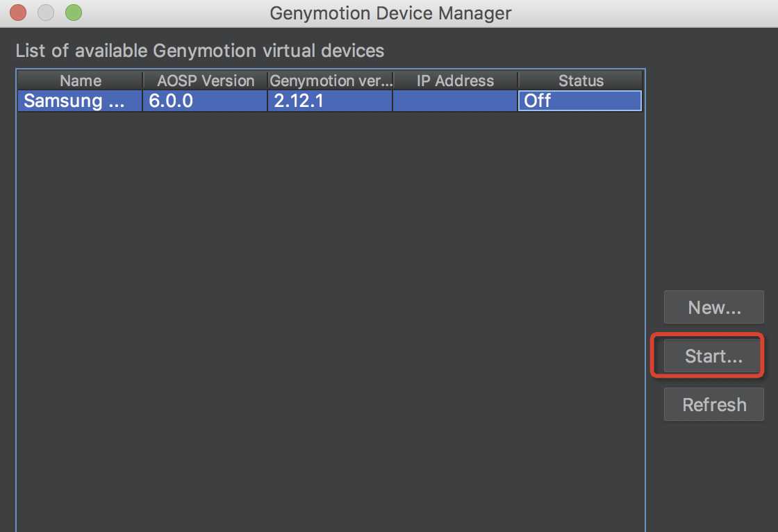Screen dimensions: 778x532
Task: Close the Genymotion Device Manager window
Action: click(18, 13)
